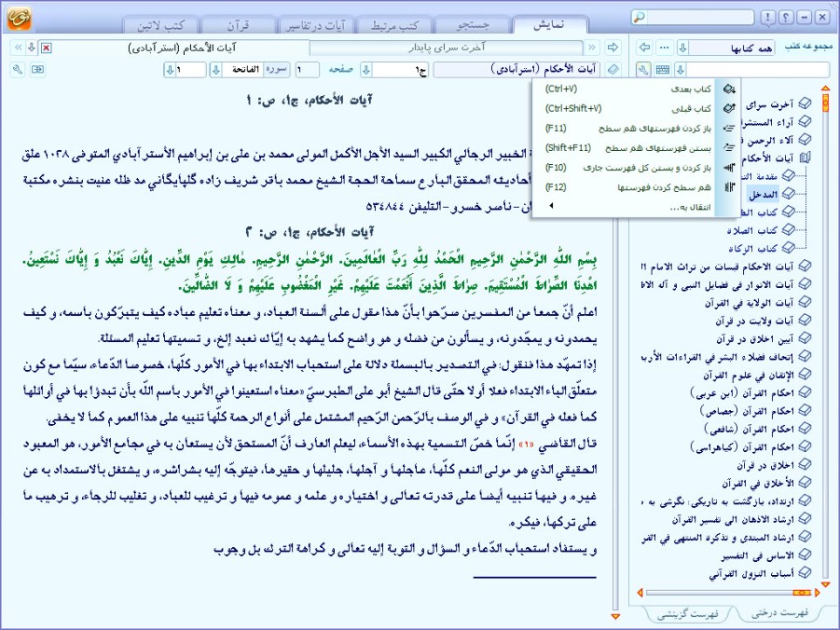Click the right arrow next to the book tabs

tap(613, 48)
